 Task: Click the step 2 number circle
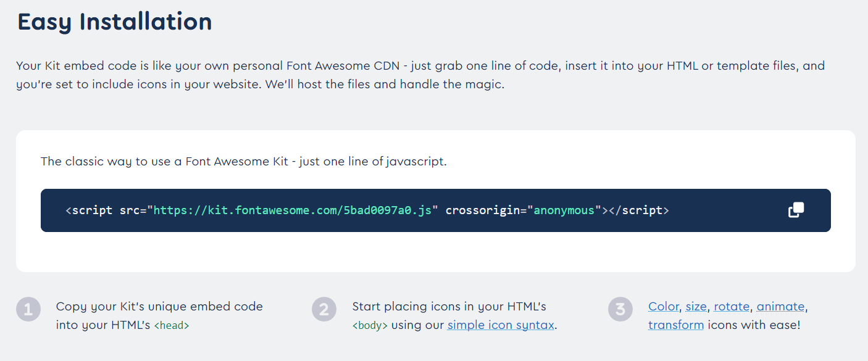[x=324, y=309]
